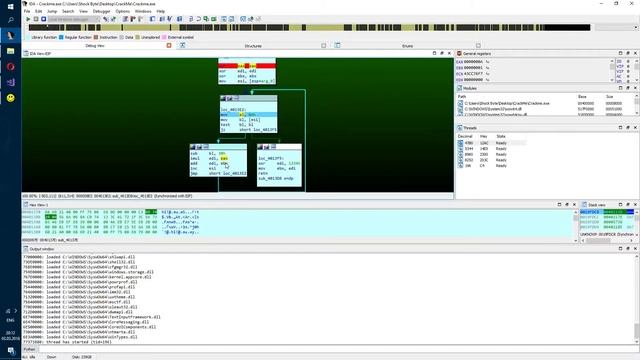Image resolution: width=640 pixels, height=360 pixels.
Task: Click the General registers panel icon
Action: coord(459,53)
